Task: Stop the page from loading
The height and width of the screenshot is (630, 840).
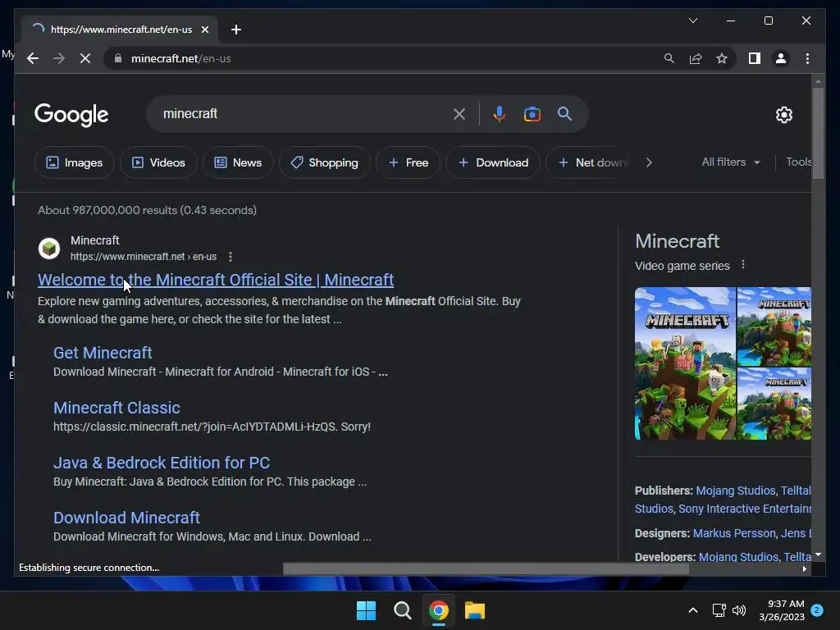Action: [85, 58]
